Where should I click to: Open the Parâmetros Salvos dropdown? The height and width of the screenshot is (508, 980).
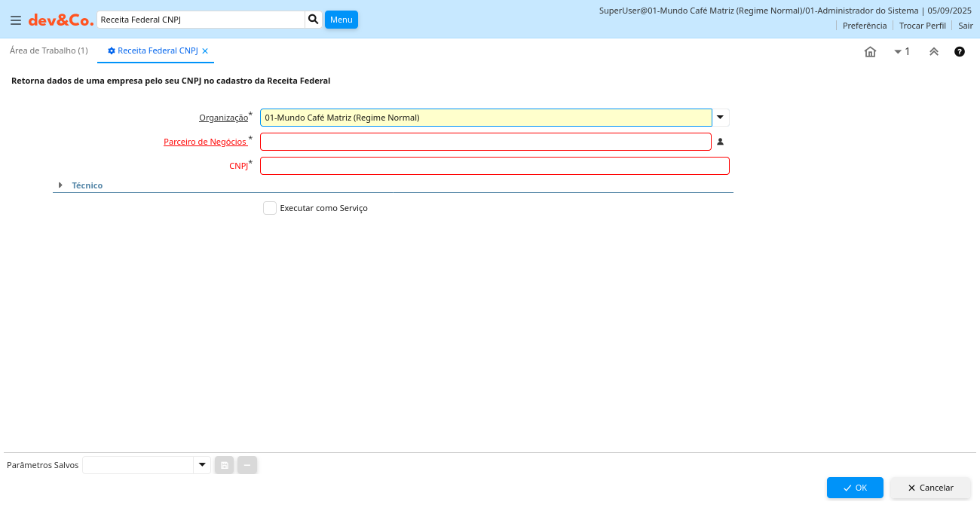202,466
